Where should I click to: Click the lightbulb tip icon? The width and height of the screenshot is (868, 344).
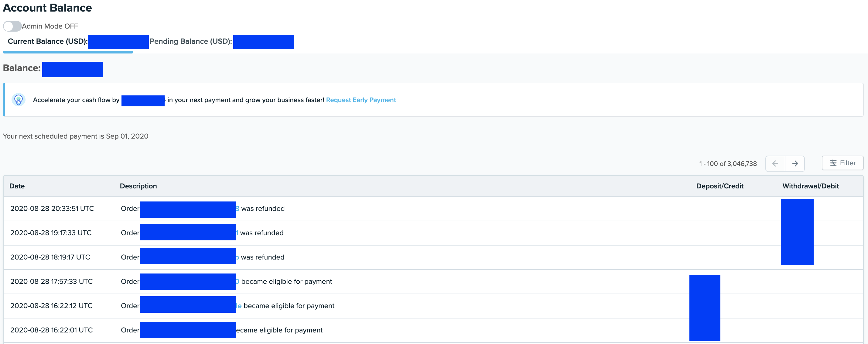[x=19, y=100]
